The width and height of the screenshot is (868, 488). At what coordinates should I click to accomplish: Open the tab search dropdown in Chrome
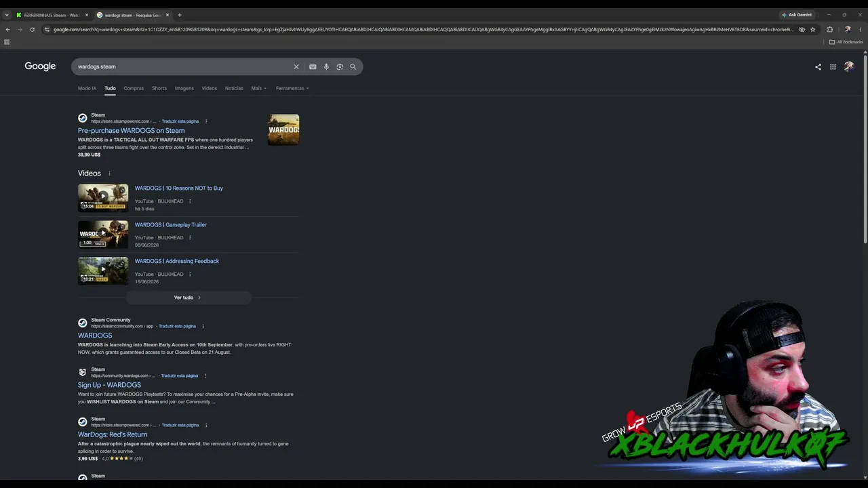click(x=7, y=15)
